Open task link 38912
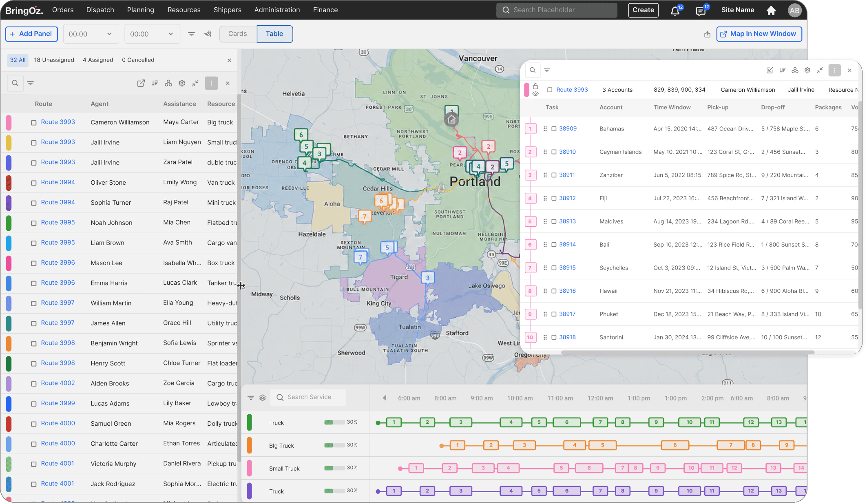 [x=567, y=198]
